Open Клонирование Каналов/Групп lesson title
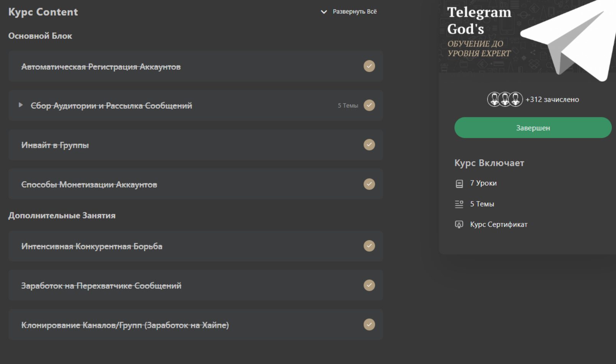This screenshot has width=616, height=364. pyautogui.click(x=125, y=325)
